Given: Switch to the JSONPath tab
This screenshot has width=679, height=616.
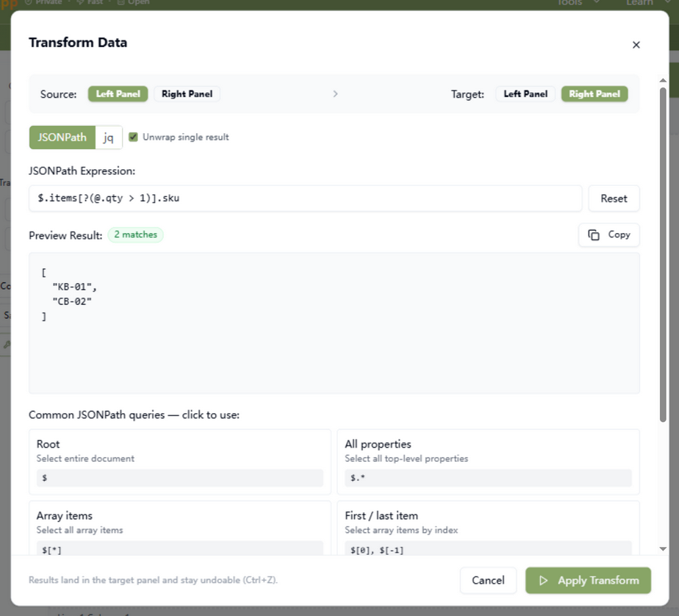Looking at the screenshot, I should point(62,137).
